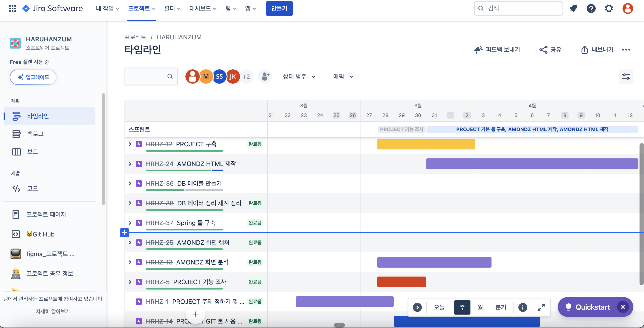The image size is (644, 328).
Task: Open the app switcher grid icon
Action: pyautogui.click(x=13, y=8)
